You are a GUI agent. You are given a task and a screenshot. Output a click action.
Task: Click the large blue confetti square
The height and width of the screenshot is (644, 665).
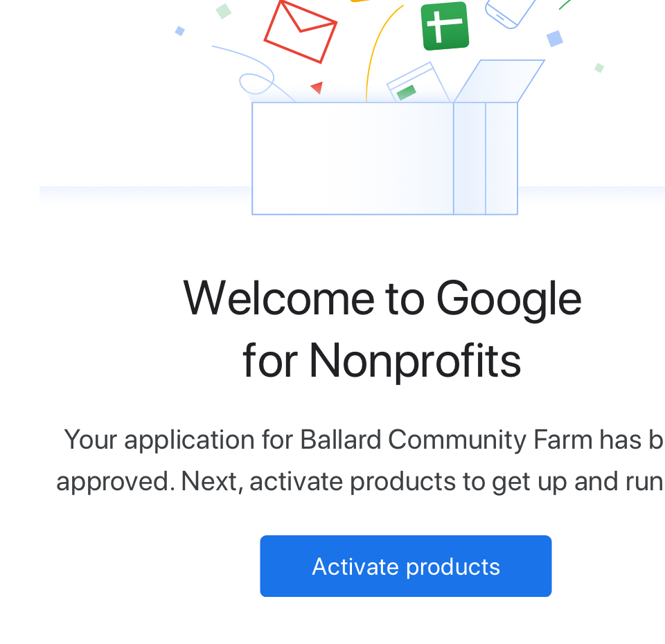point(555,39)
